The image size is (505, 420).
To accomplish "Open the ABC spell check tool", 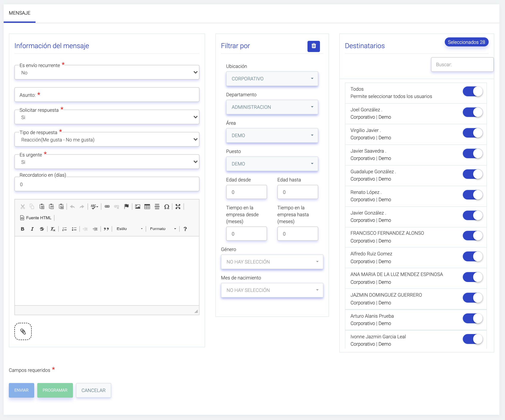I will point(94,207).
